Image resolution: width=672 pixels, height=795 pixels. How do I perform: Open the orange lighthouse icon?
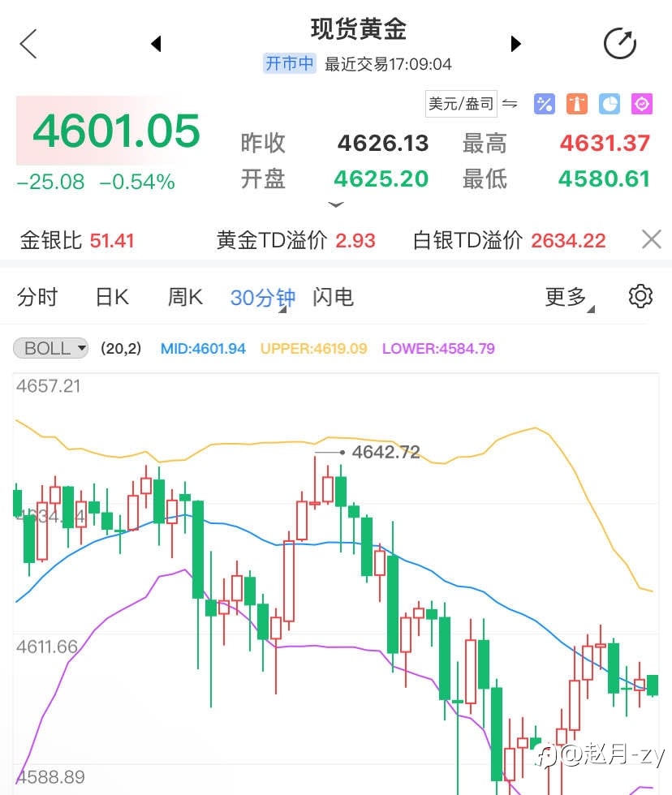click(576, 104)
